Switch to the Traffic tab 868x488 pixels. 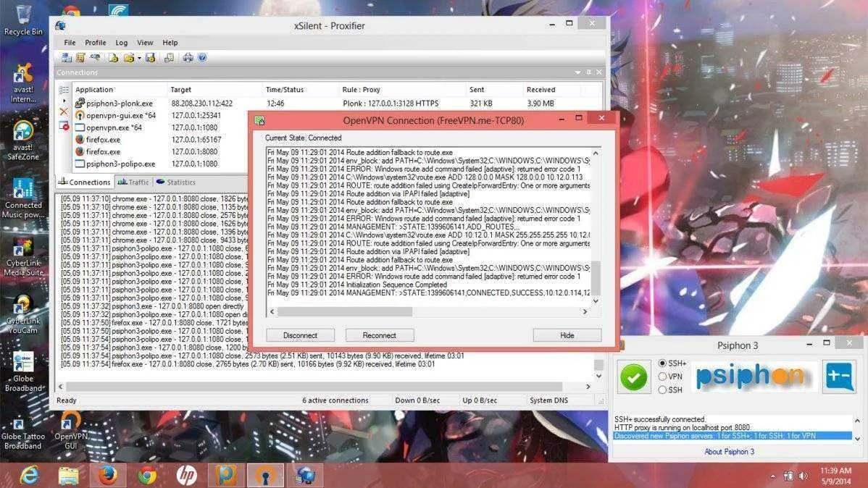133,182
